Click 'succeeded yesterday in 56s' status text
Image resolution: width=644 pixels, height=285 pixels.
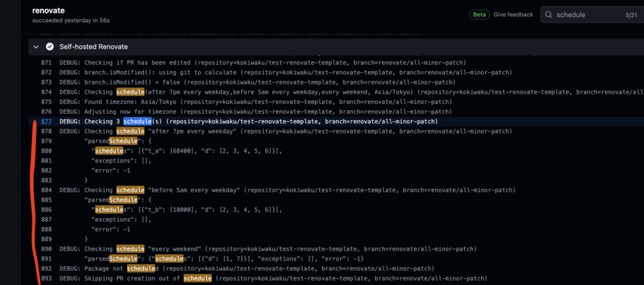(x=71, y=20)
